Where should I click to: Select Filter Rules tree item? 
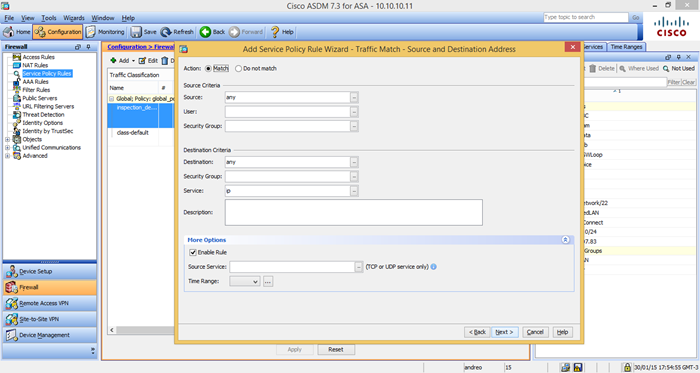click(36, 90)
